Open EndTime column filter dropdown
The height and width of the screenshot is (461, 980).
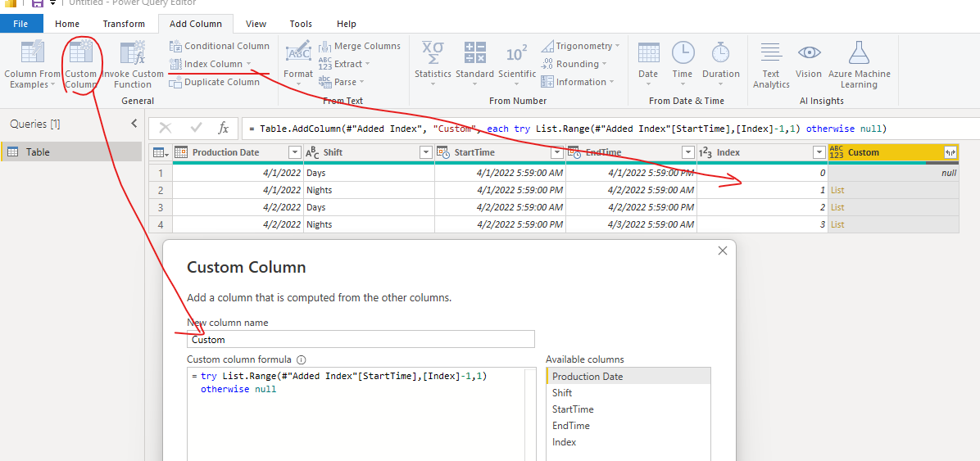688,152
